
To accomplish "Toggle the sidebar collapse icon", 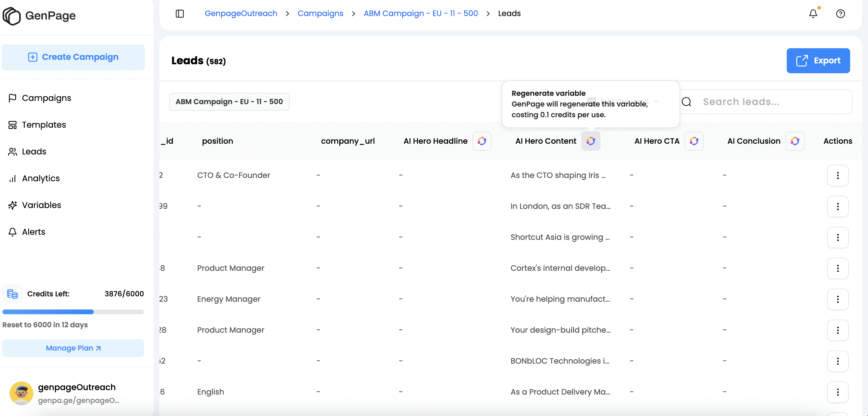I will tap(179, 13).
